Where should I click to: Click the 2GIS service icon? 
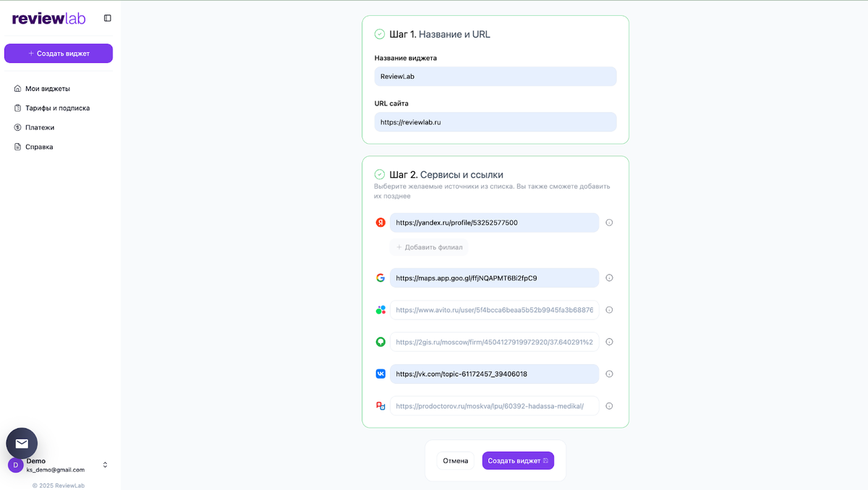coord(381,341)
